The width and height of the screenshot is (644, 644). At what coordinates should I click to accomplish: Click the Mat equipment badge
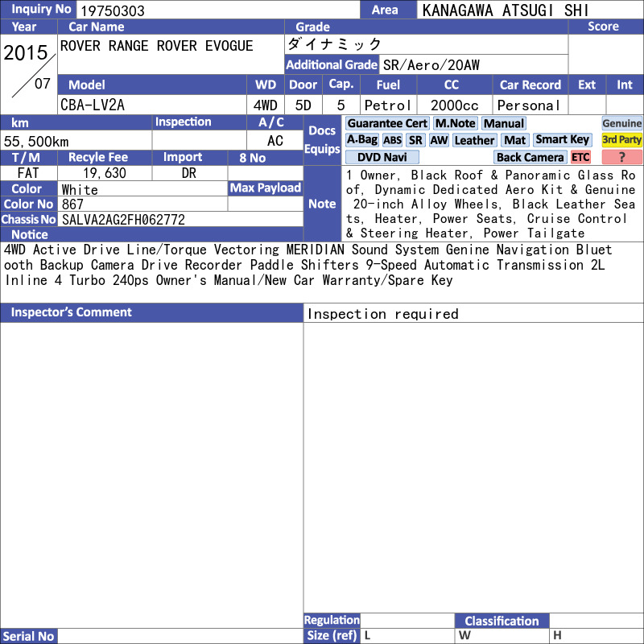click(514, 140)
